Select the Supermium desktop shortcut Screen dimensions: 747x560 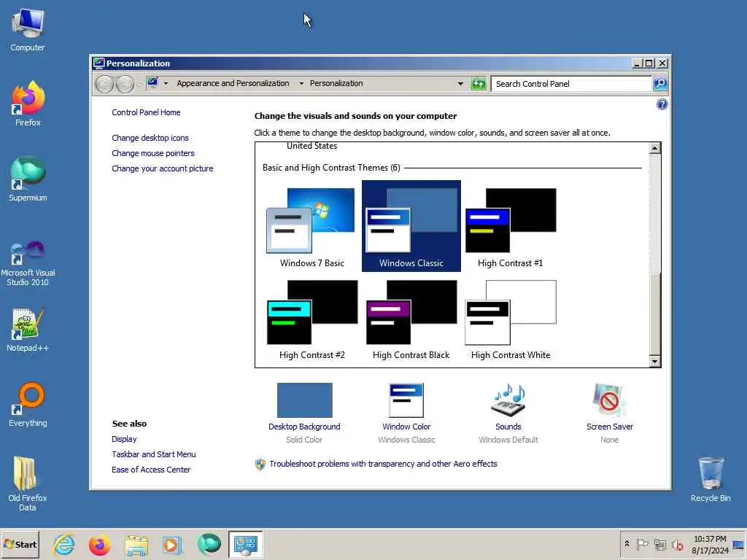point(28,179)
